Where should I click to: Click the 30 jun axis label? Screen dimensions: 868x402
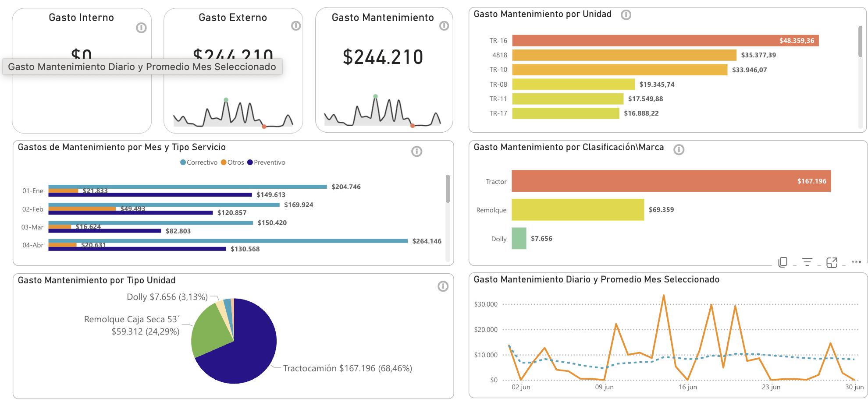point(854,387)
